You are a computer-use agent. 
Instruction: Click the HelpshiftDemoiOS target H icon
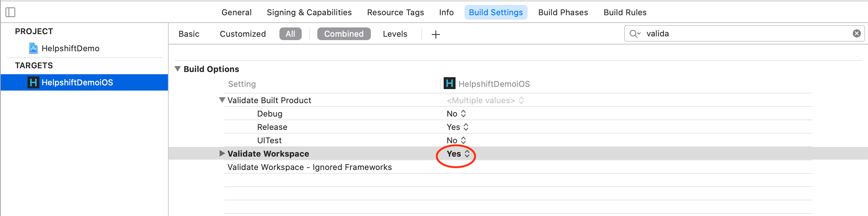(33, 82)
